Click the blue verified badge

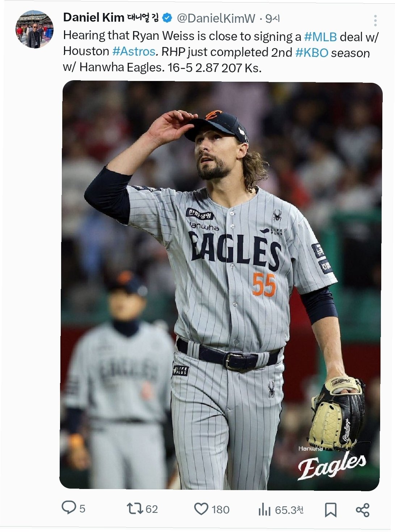[167, 17]
